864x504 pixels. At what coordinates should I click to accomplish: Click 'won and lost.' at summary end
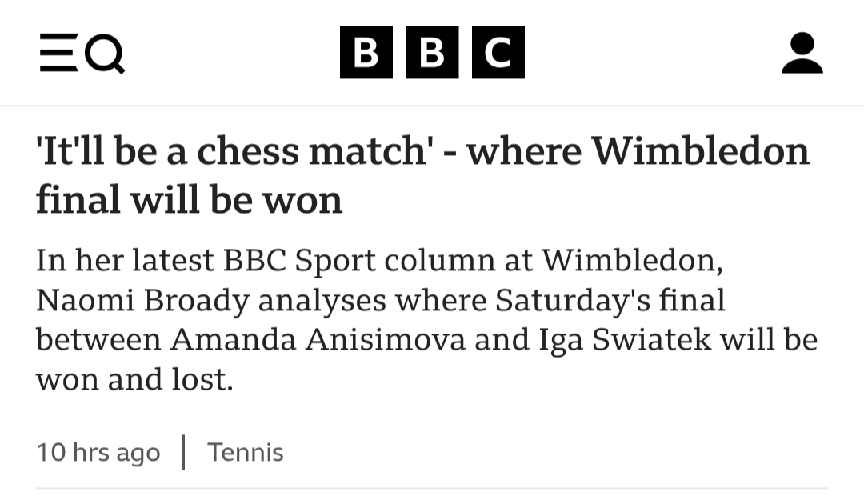[x=134, y=379]
